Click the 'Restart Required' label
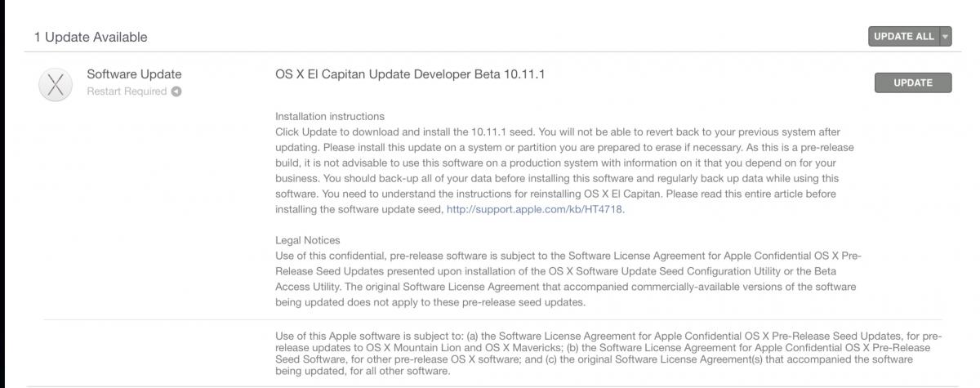980x388 pixels. 127,91
